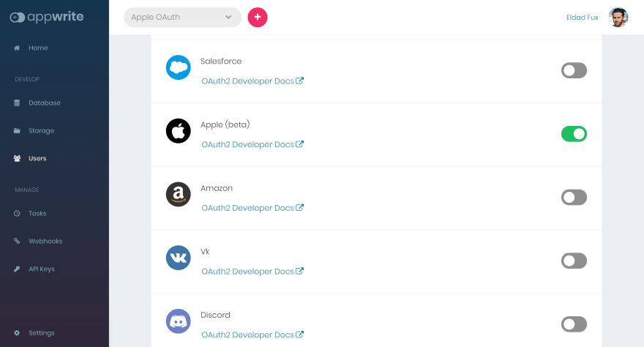Click the Home house icon in sidebar
This screenshot has width=644, height=347.
[x=17, y=48]
